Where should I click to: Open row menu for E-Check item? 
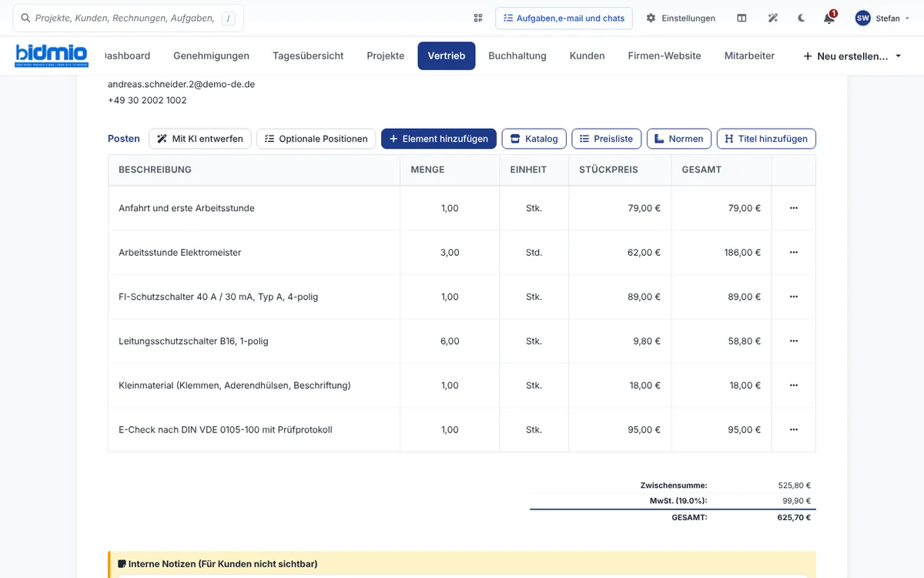[794, 429]
